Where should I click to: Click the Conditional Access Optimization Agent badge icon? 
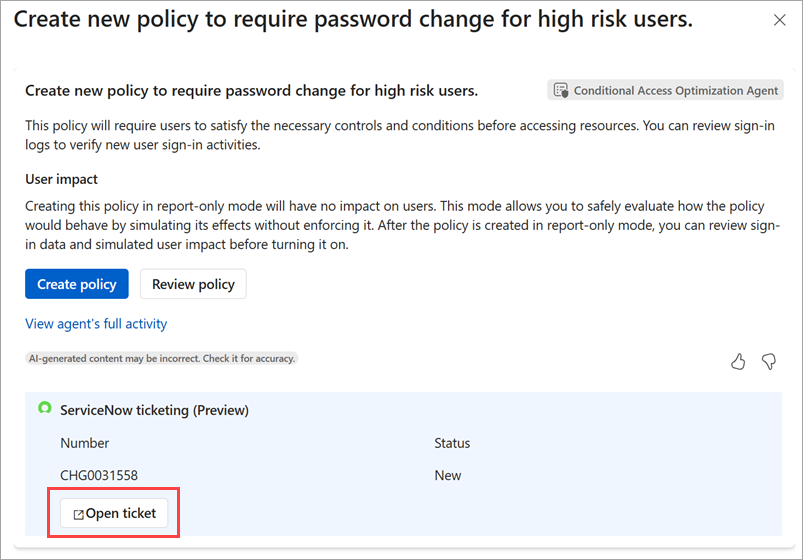point(561,91)
